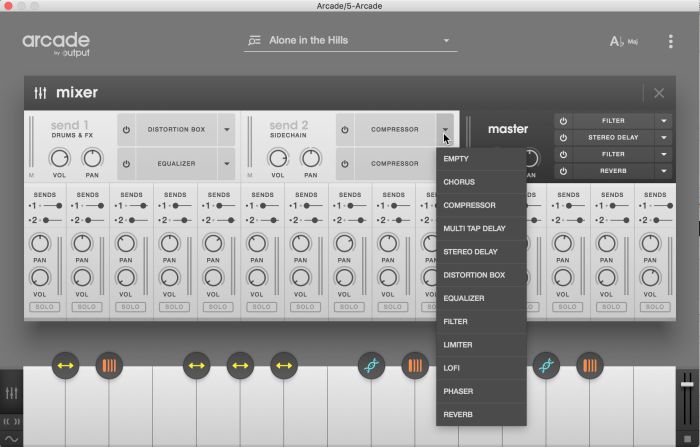Click the send 2 PAN knob
This screenshot has height=447, width=700.
click(x=311, y=159)
